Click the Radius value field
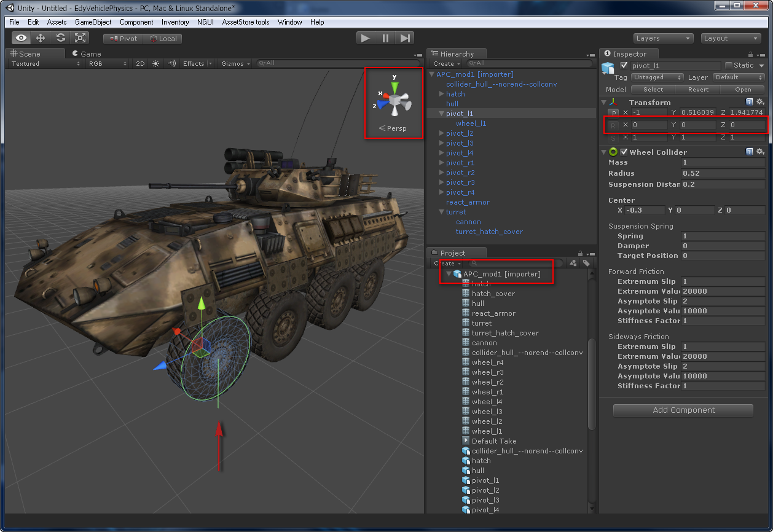 click(x=723, y=173)
